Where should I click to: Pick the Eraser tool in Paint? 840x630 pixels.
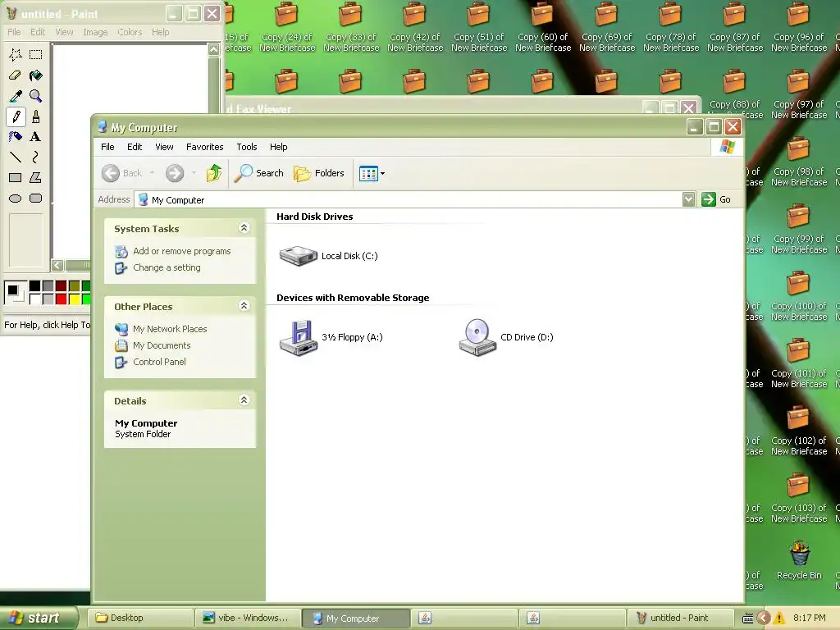[x=16, y=75]
